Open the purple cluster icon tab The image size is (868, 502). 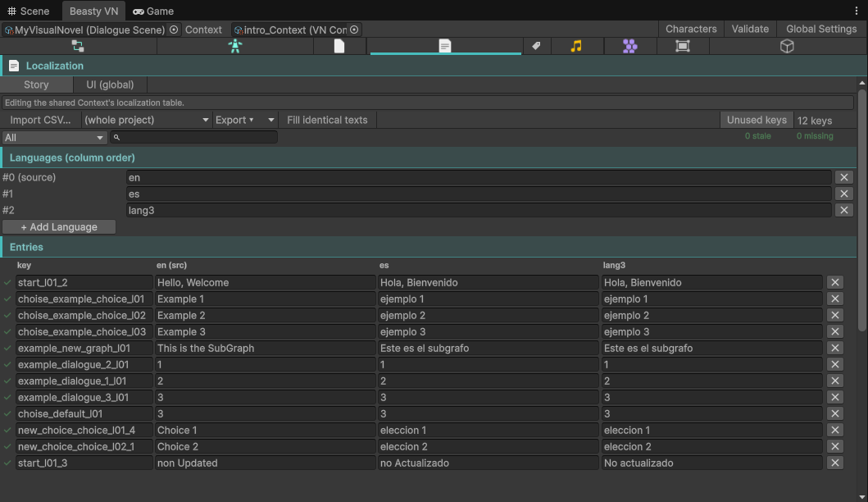pos(630,46)
